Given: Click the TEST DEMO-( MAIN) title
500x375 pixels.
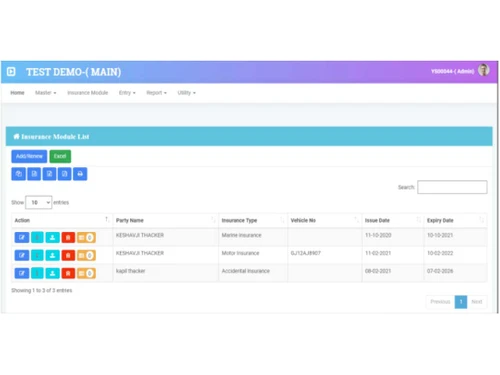Looking at the screenshot, I should [x=74, y=72].
